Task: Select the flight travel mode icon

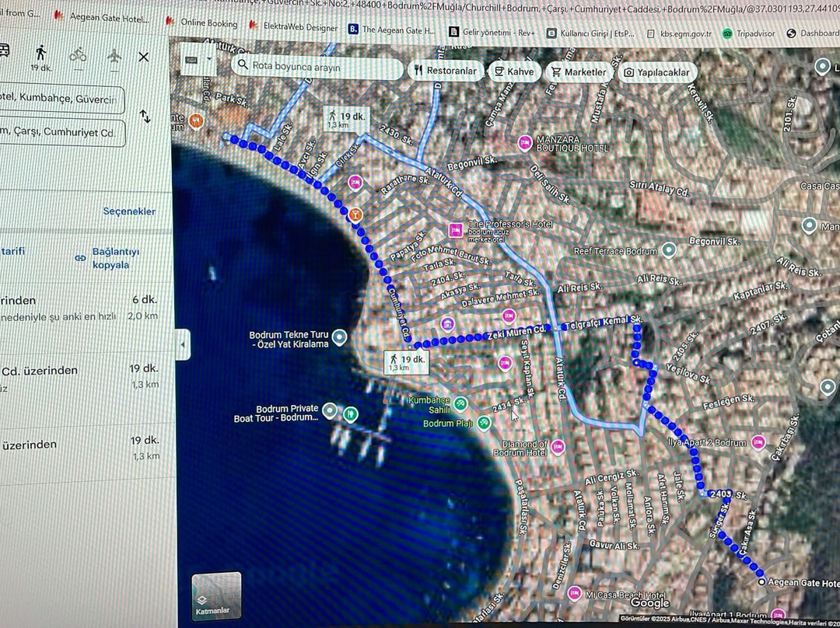Action: coord(114,55)
